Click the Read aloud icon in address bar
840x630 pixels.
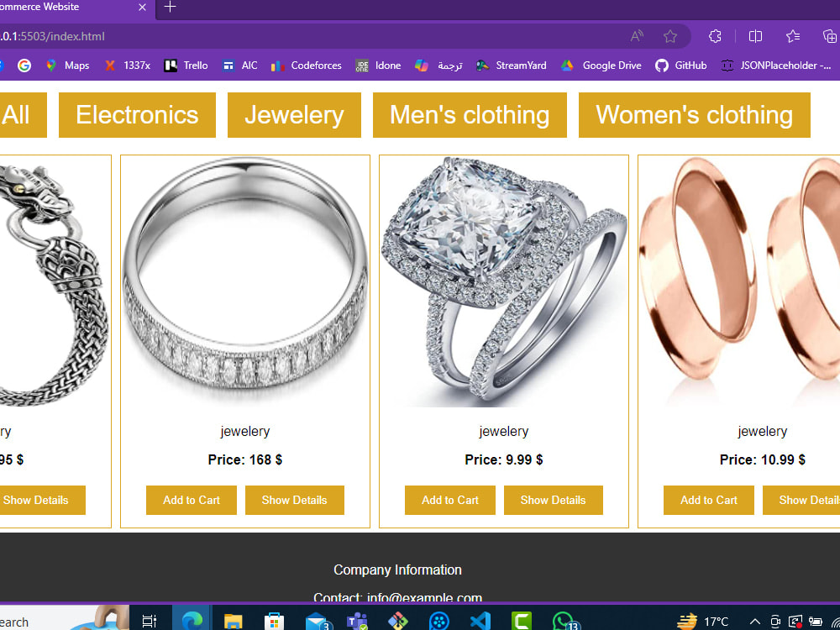(637, 36)
